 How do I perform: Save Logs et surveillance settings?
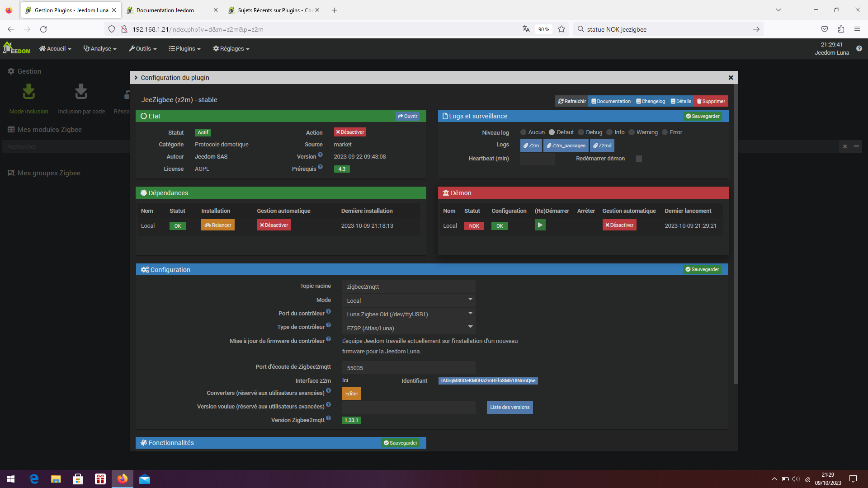click(703, 116)
